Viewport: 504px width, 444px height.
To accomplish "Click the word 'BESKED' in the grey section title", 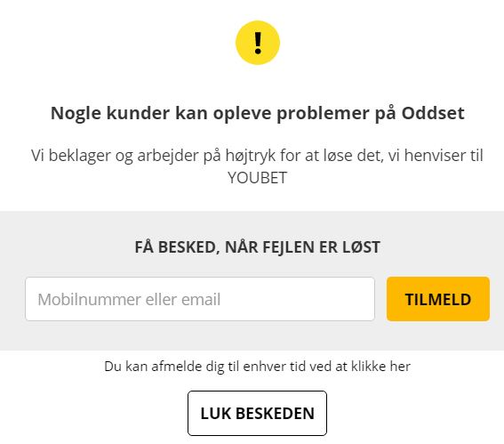I will click(x=189, y=247).
